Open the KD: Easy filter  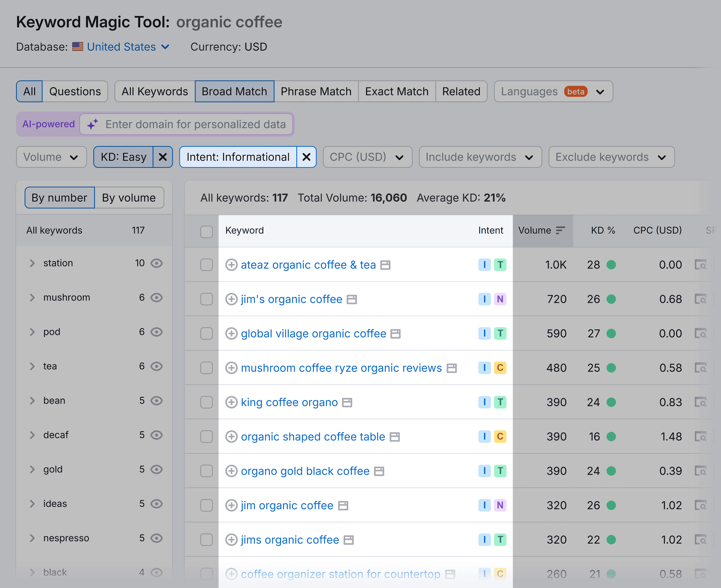123,157
